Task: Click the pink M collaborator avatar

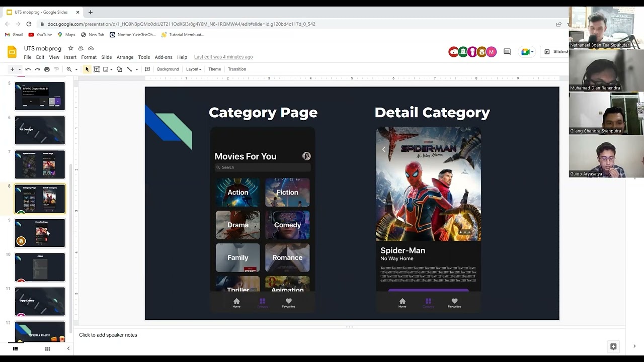Action: tap(492, 52)
